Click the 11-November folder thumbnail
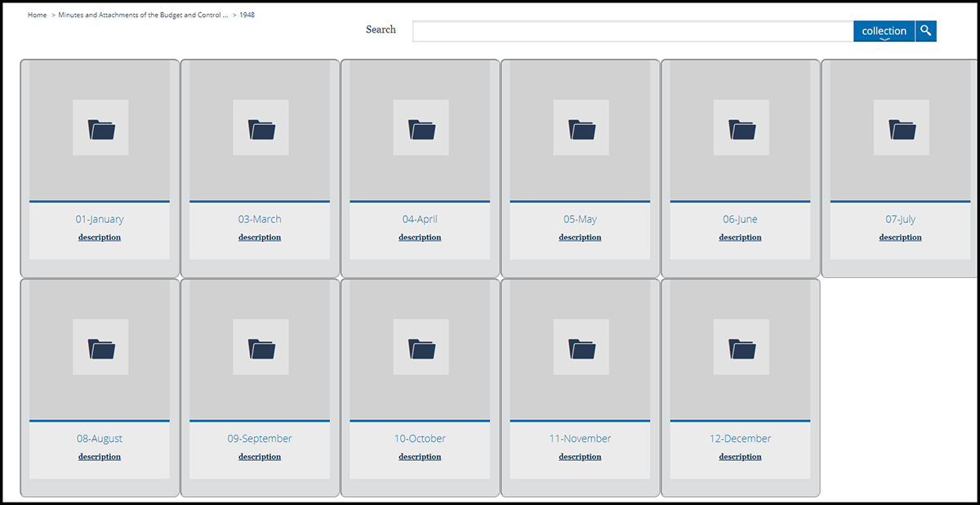Viewport: 980px width, 505px height. click(581, 347)
